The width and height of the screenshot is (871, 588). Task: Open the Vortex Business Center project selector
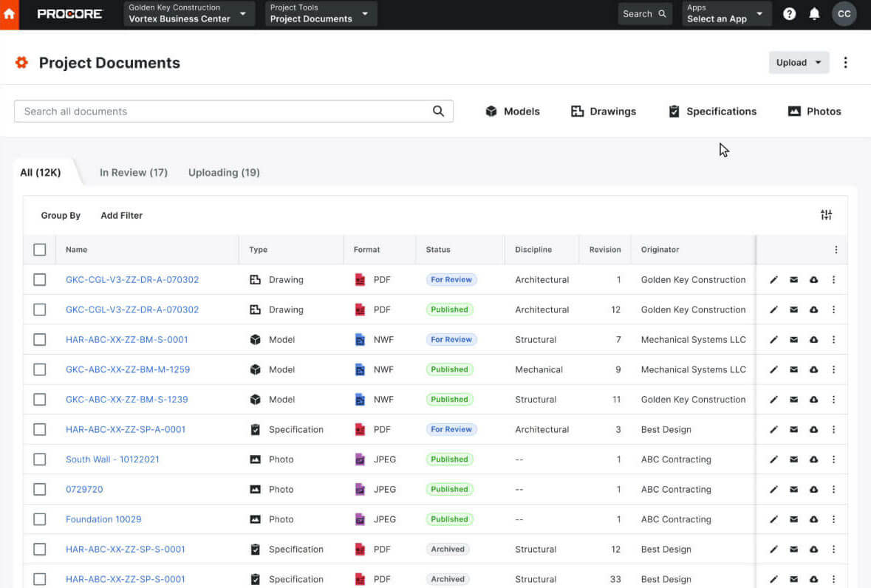(x=188, y=13)
